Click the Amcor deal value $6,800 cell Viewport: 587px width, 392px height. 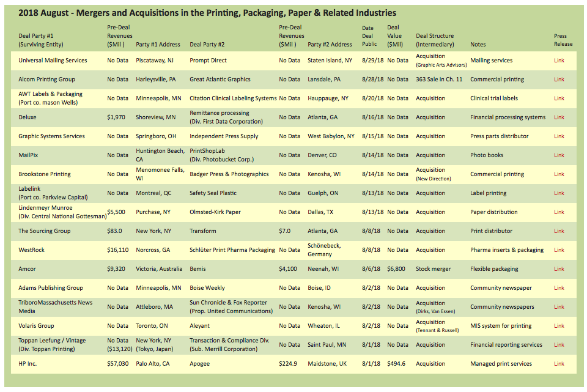pos(396,269)
